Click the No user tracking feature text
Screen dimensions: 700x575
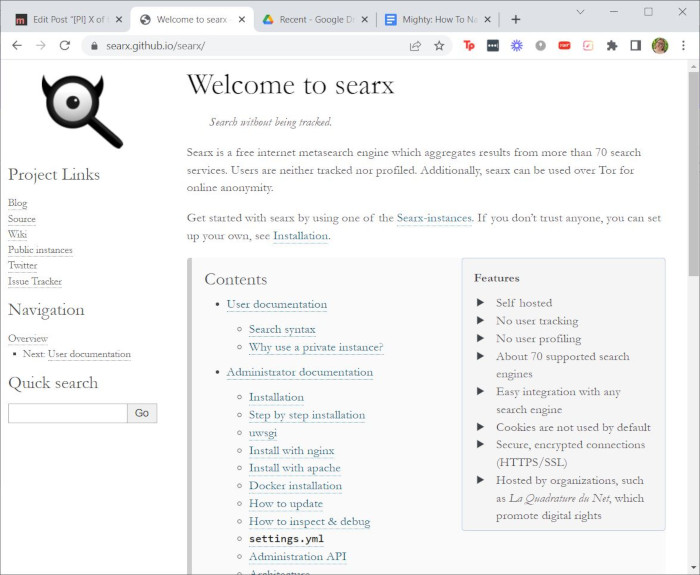coord(537,321)
